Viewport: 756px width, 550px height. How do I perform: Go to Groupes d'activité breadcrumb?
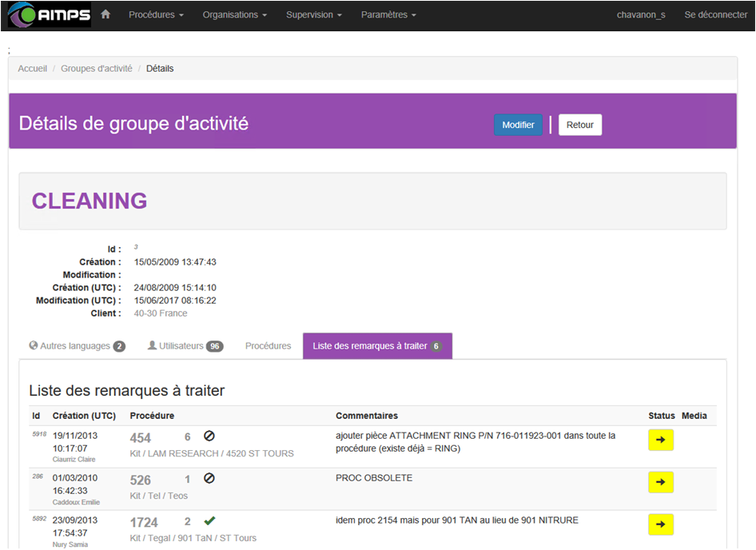97,69
